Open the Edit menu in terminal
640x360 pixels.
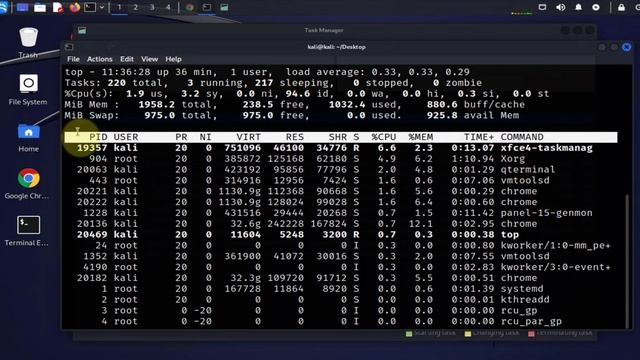point(127,59)
